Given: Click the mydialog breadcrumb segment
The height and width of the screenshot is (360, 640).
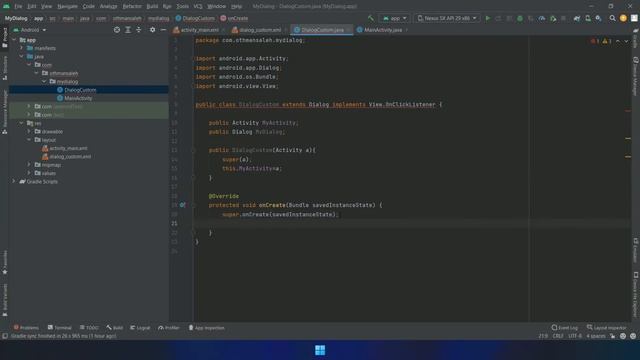Looking at the screenshot, I should (x=158, y=18).
